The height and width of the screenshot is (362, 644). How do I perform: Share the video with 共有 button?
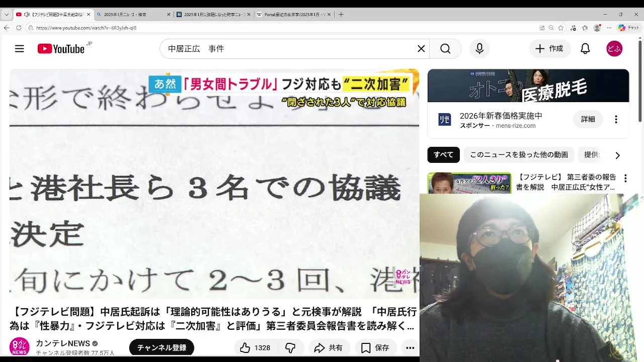point(329,347)
